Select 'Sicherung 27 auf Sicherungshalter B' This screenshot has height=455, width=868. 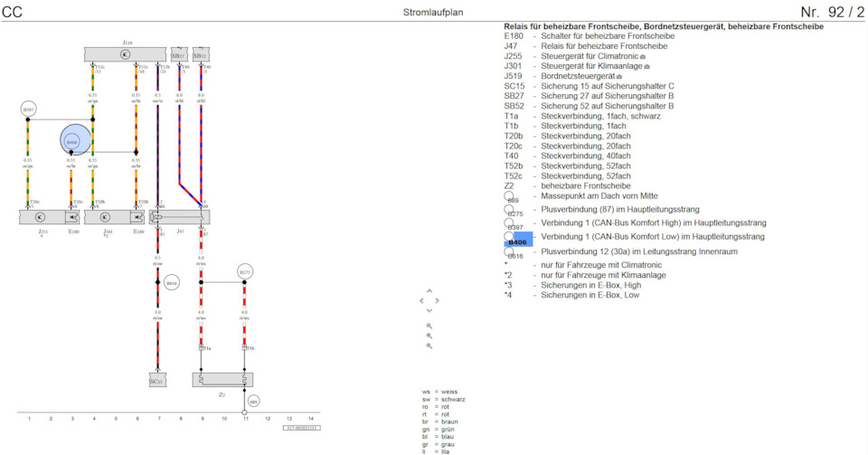pos(608,96)
